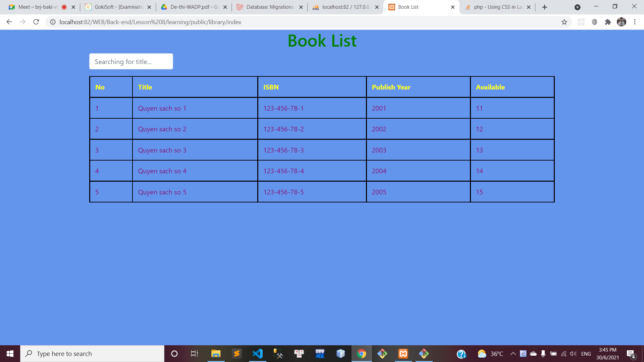Close the GokiSoft tab
Viewport: 644px width, 362px height.
click(x=149, y=7)
